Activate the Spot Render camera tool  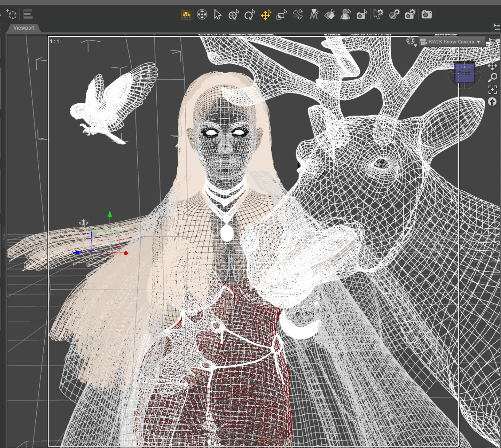tap(362, 14)
